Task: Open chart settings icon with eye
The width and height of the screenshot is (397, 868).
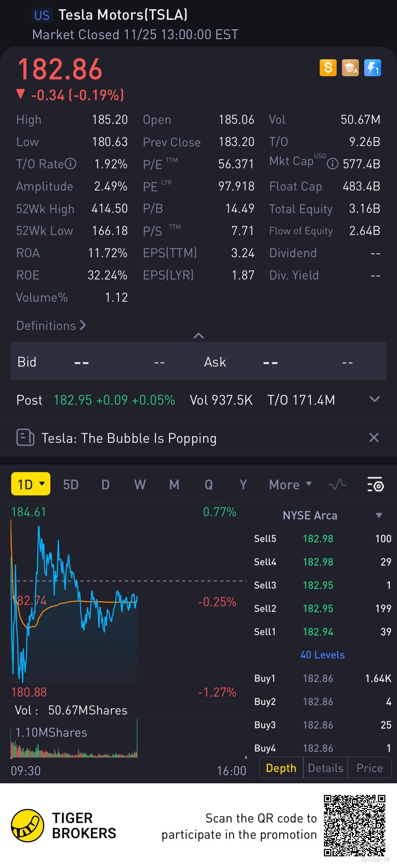Action: (375, 485)
